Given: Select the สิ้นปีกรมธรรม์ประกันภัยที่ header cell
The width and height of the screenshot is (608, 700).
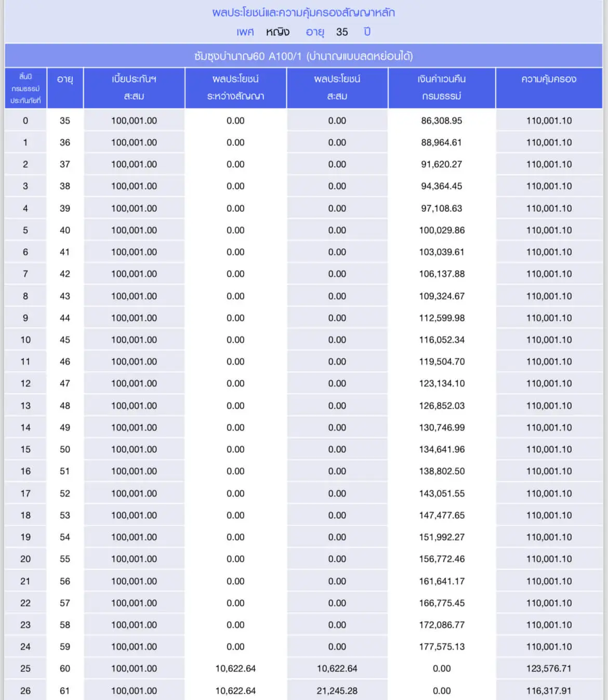Looking at the screenshot, I should click(25, 87).
